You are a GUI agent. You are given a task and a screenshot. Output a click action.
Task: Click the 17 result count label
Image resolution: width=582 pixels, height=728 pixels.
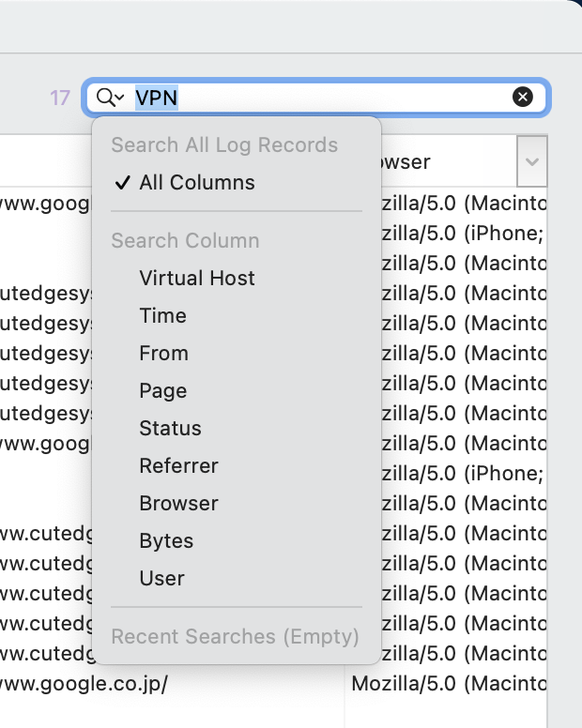coord(60,98)
